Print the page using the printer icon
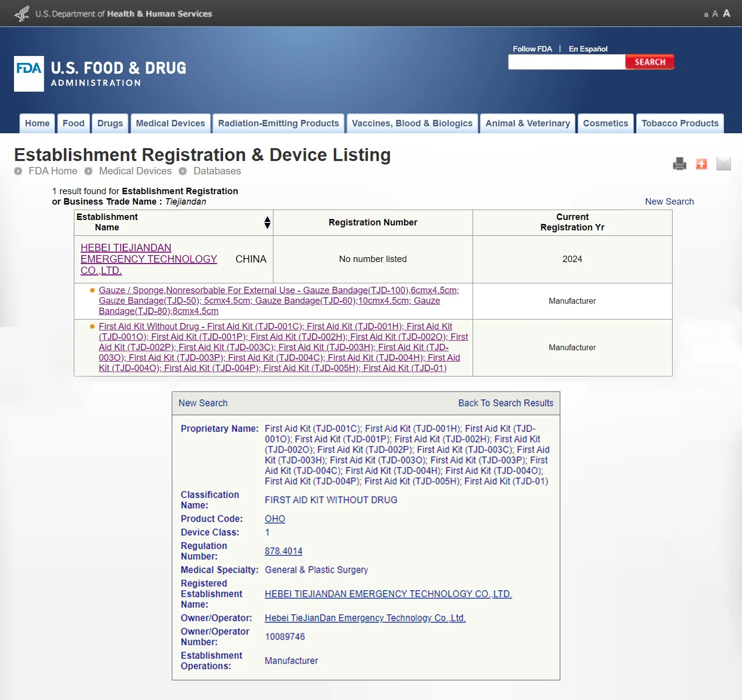The height and width of the screenshot is (700, 742). [x=680, y=163]
